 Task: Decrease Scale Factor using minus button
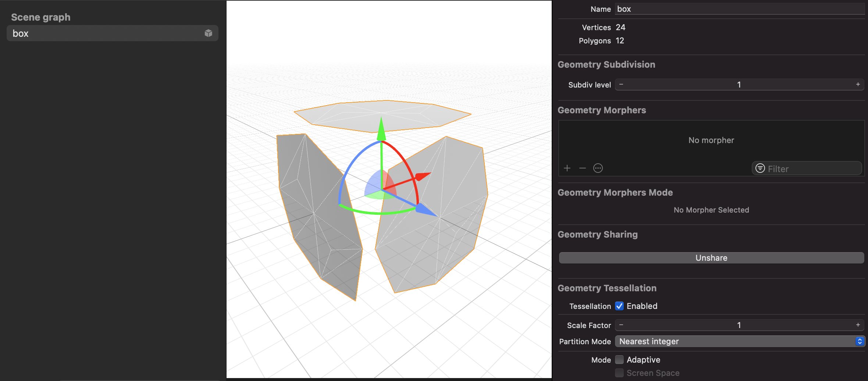click(621, 325)
